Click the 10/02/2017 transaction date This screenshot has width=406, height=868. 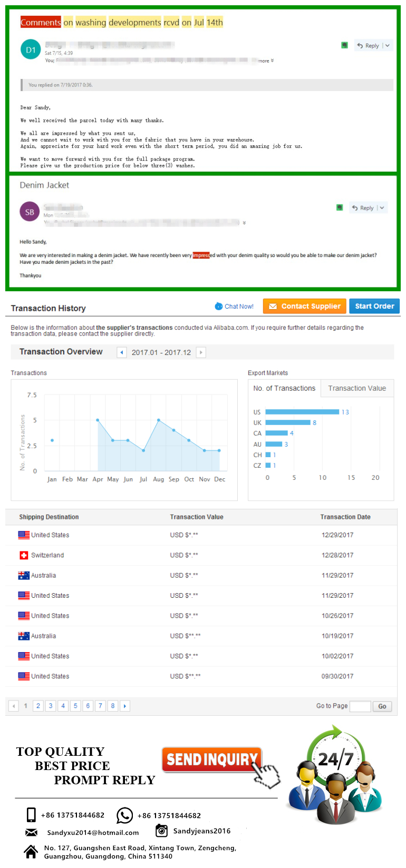(337, 656)
